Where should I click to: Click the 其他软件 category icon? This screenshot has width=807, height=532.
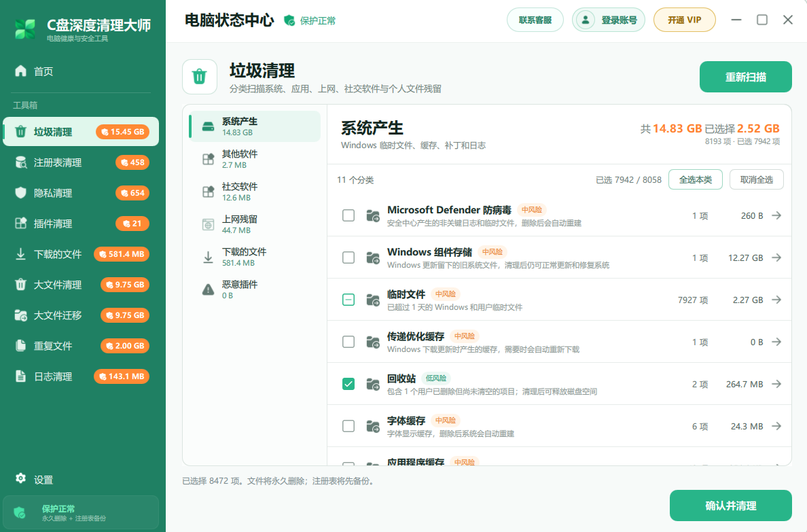coord(208,159)
